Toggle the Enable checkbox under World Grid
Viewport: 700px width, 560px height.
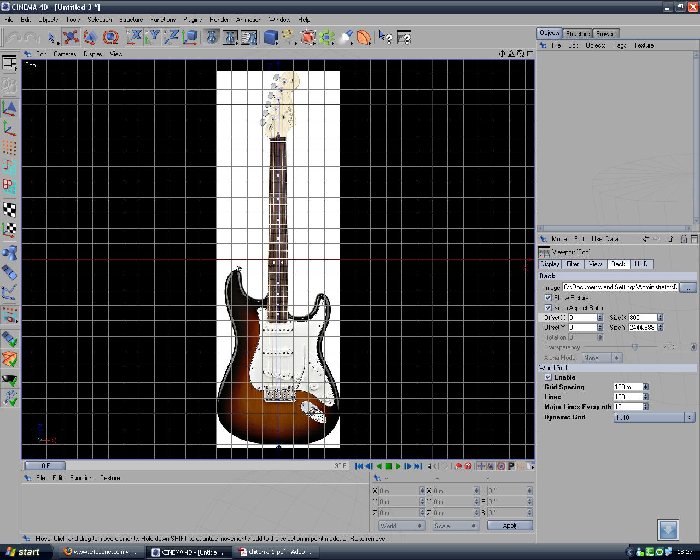coord(548,377)
